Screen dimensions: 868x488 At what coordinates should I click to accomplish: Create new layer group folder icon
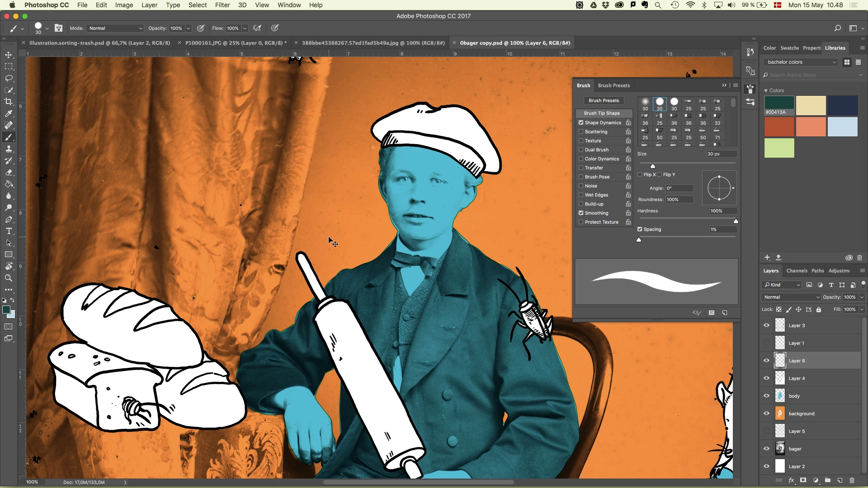[x=827, y=480]
